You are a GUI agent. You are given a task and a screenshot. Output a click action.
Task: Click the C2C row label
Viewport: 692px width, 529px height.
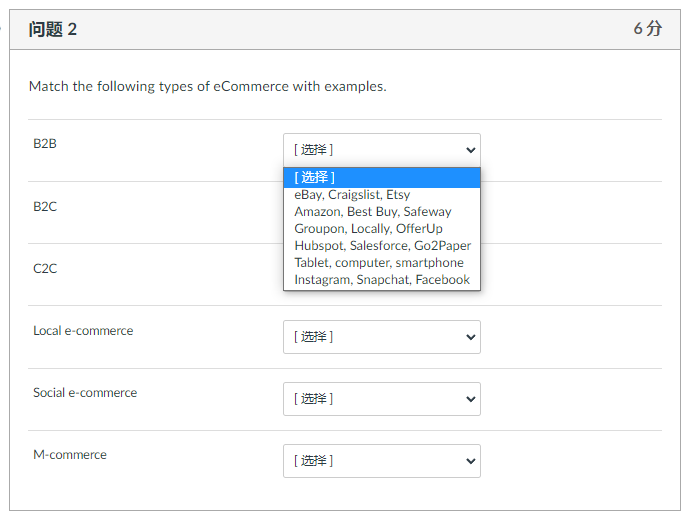(x=45, y=269)
